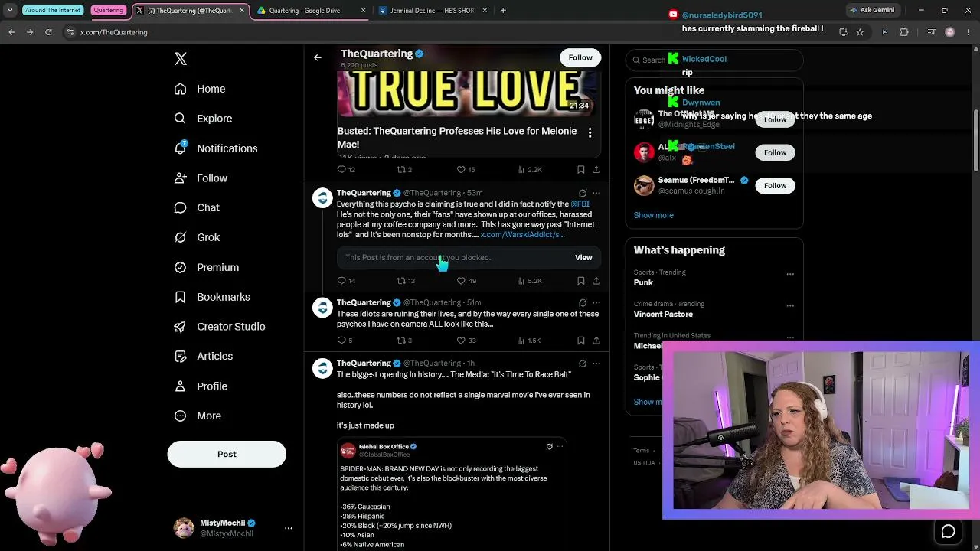Image resolution: width=980 pixels, height=551 pixels.
Task: Bookmark the post with 5.2K views
Action: 581,281
